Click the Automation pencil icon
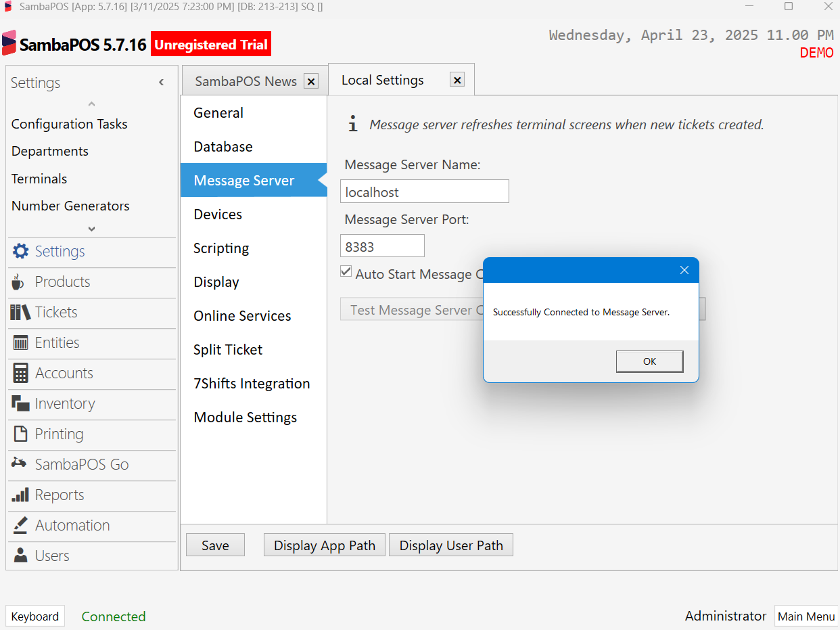 [20, 525]
